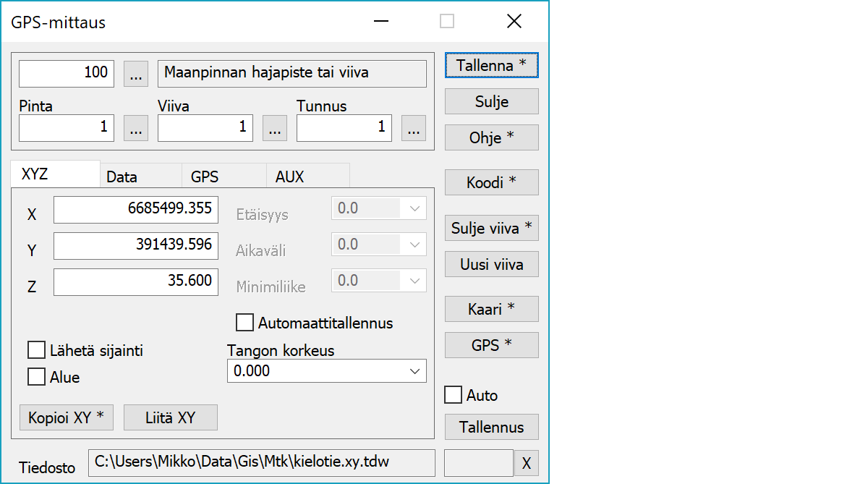This screenshot has height=484, width=868.
Task: Click the Uusi viiva button
Action: click(x=491, y=265)
